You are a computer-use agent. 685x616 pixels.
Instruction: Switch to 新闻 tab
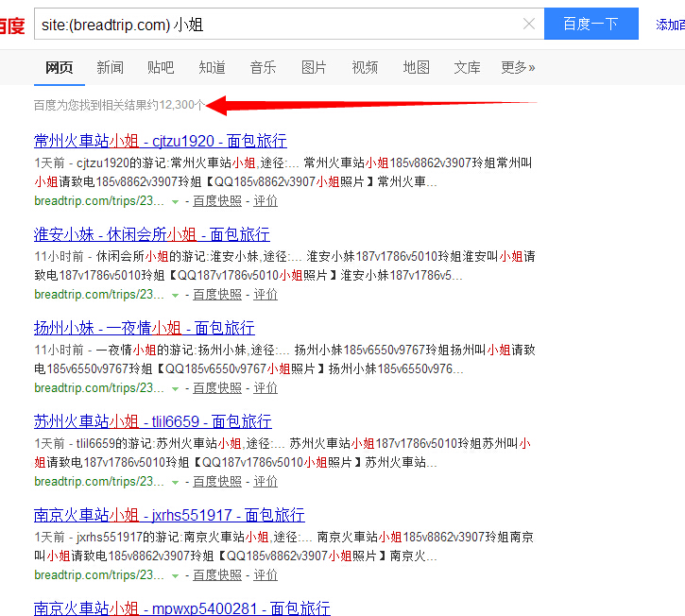(111, 67)
